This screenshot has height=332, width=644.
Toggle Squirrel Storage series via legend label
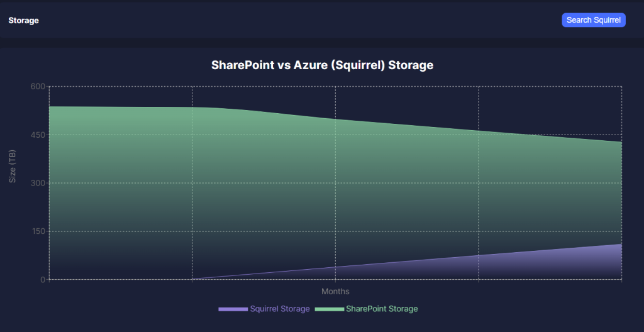coord(280,309)
